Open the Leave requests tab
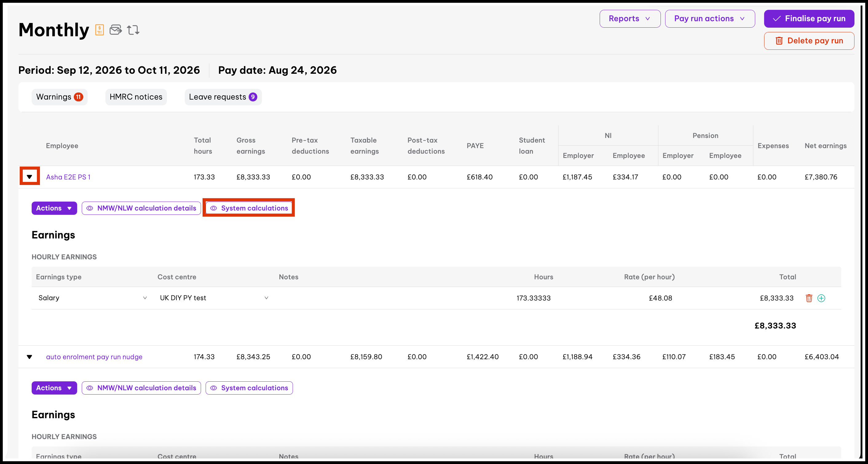Screen dimensions: 868x464 [223, 97]
